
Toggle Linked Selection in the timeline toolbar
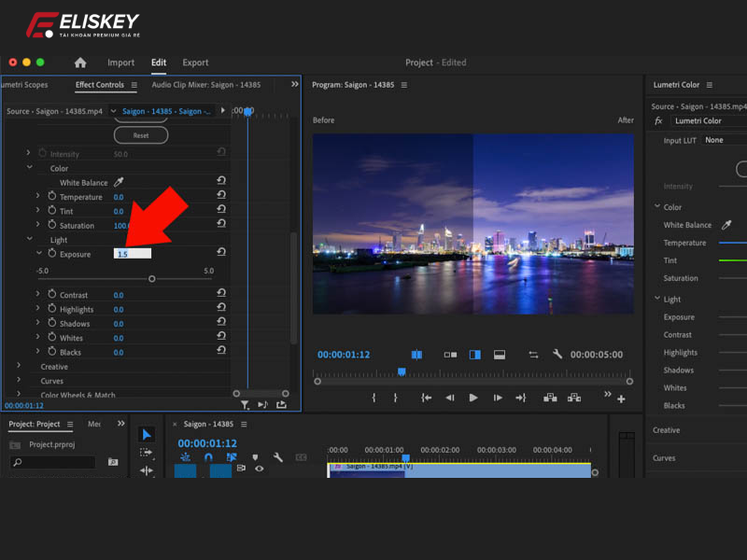[x=230, y=456]
